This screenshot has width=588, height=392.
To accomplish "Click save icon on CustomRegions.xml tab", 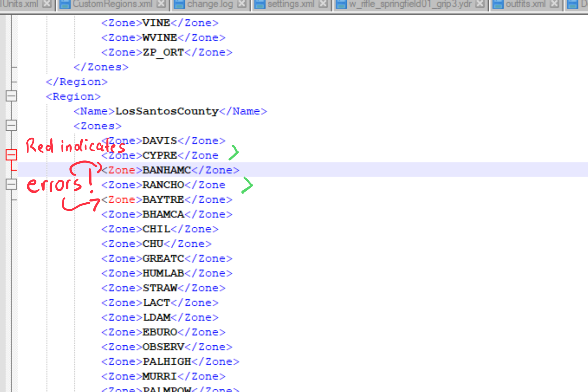I will 65,4.
